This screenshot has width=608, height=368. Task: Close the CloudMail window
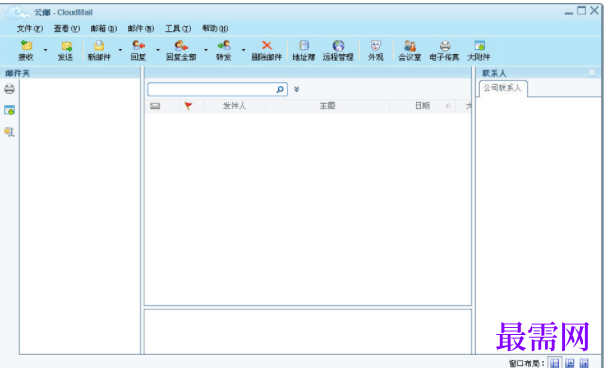pos(594,11)
